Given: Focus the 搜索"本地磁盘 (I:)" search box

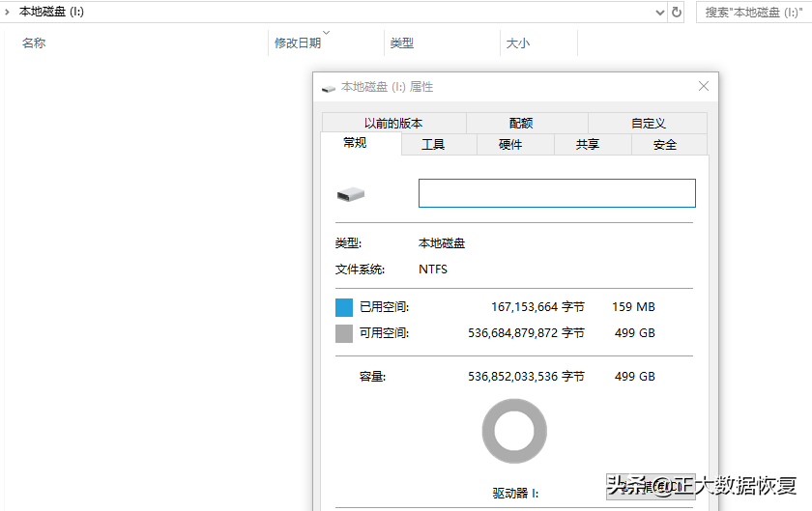Looking at the screenshot, I should tap(754, 13).
